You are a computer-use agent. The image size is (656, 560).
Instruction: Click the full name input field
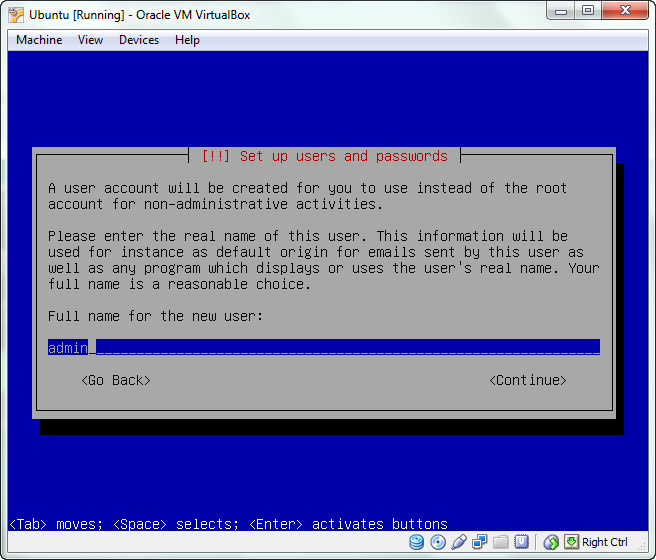point(324,347)
